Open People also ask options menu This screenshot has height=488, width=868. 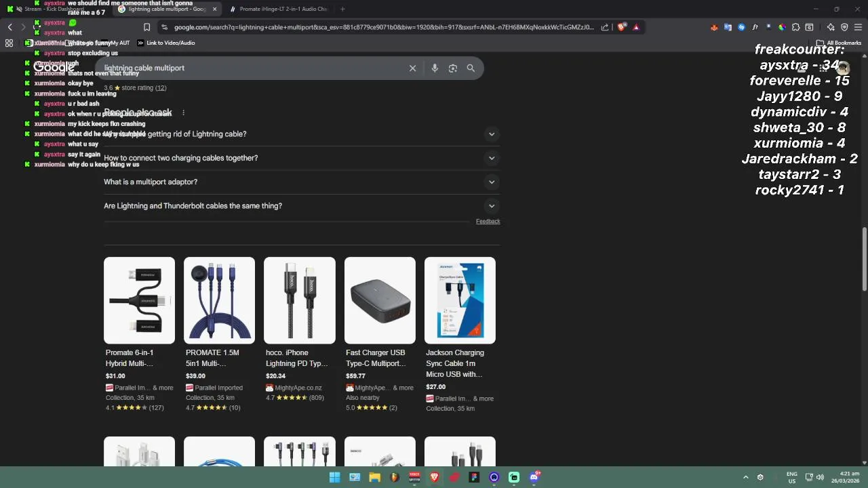click(183, 113)
